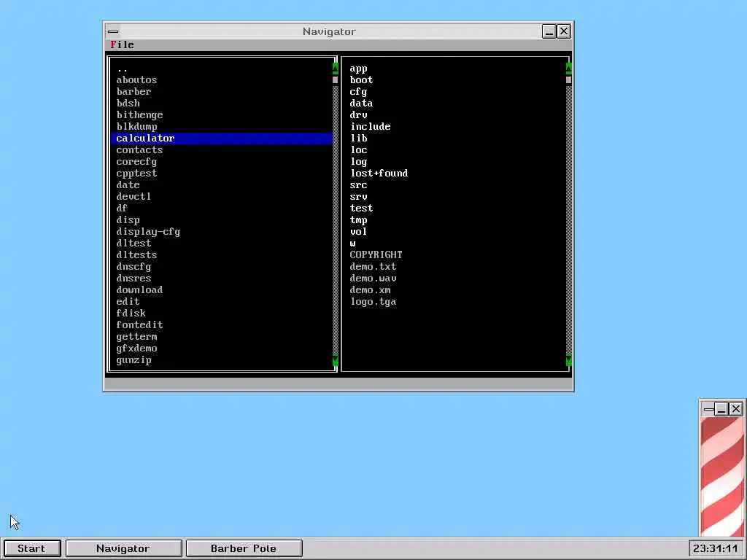Select 'cpptest' in the left panel
747x560 pixels.
pyautogui.click(x=222, y=174)
